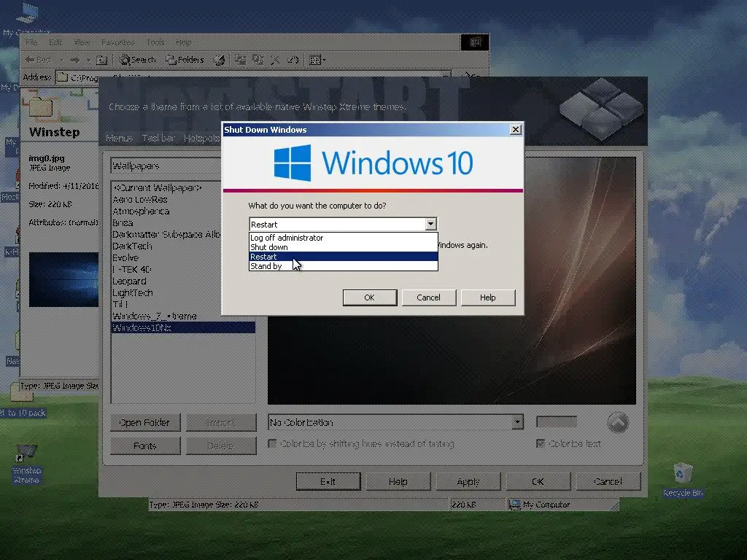Open the File menu in Explorer window
This screenshot has height=560, width=747.
31,42
